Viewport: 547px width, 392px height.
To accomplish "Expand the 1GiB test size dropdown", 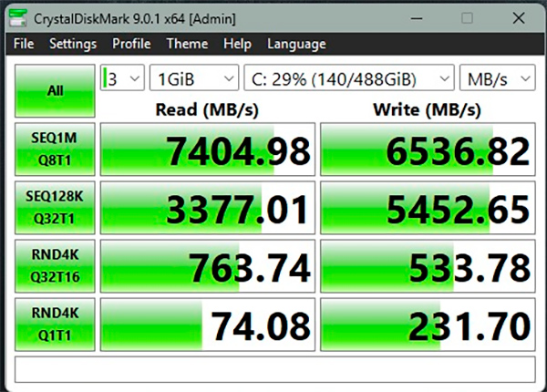I will pos(193,78).
